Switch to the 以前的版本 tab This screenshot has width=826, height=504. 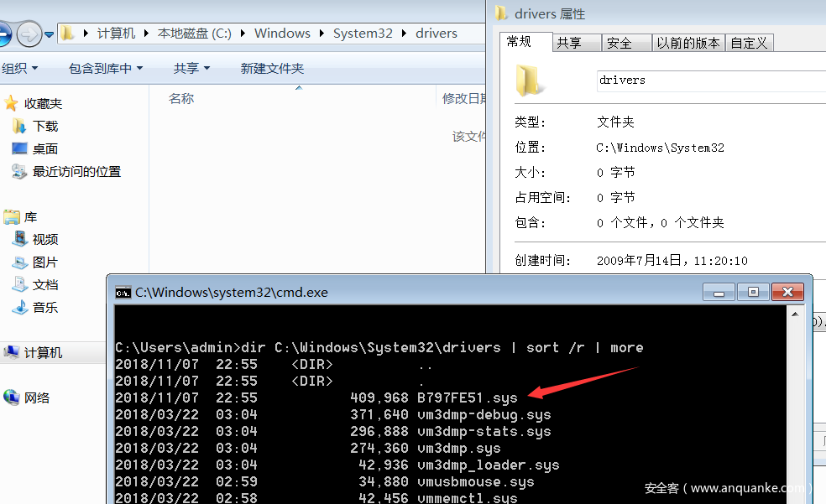click(687, 43)
